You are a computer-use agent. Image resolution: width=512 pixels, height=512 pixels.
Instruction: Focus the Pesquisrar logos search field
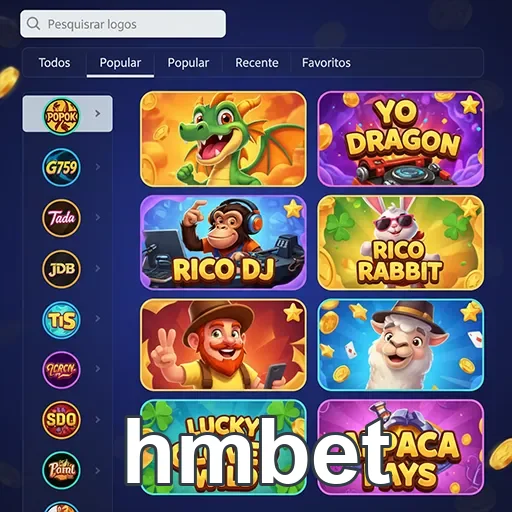[x=123, y=24]
